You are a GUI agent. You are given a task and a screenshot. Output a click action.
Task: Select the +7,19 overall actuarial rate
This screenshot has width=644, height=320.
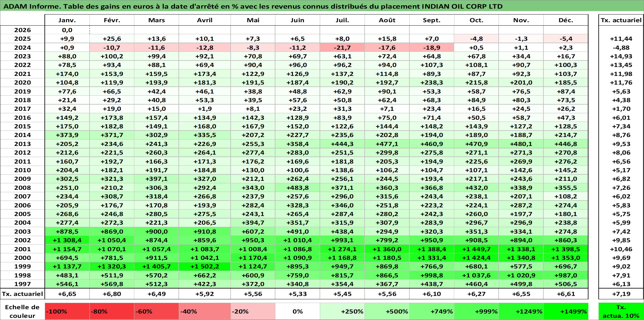point(621,294)
